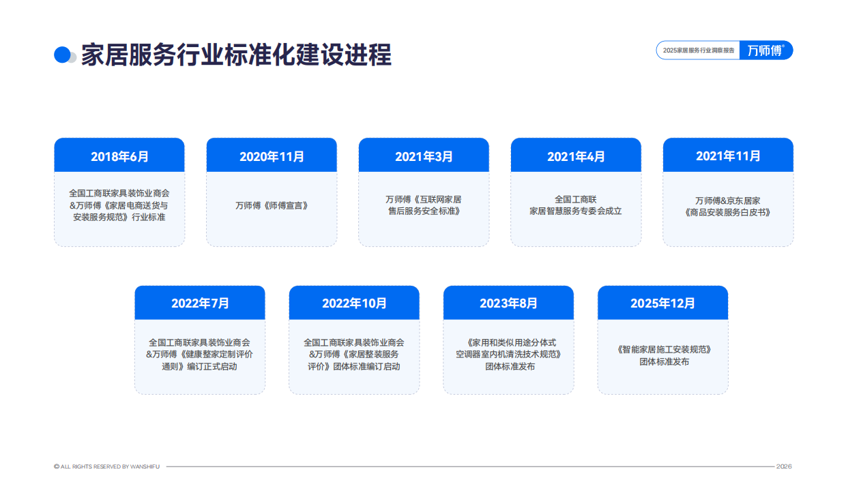Screen dimensions: 846x504
Task: Select the 2018年6月 card header
Action: [x=119, y=155]
